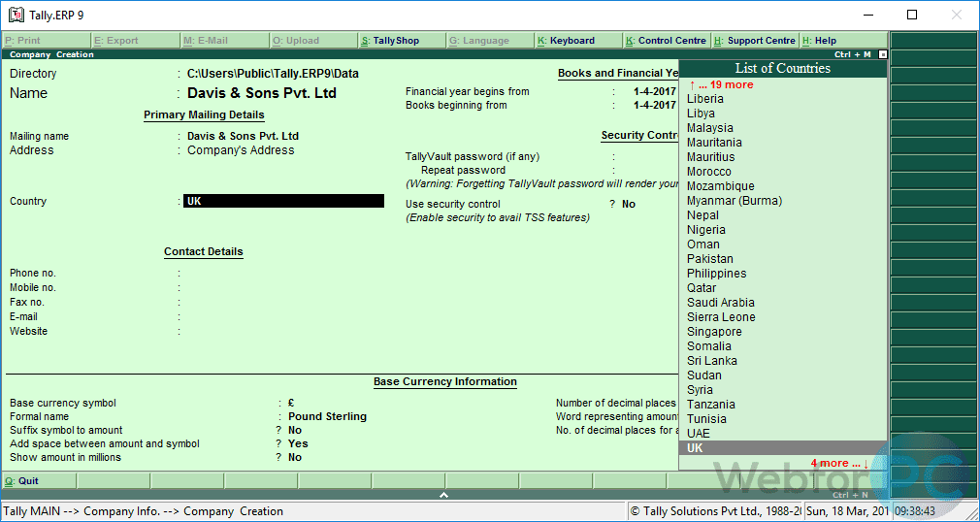Open the G: Language menu
The height and width of the screenshot is (522, 980).
[492, 40]
